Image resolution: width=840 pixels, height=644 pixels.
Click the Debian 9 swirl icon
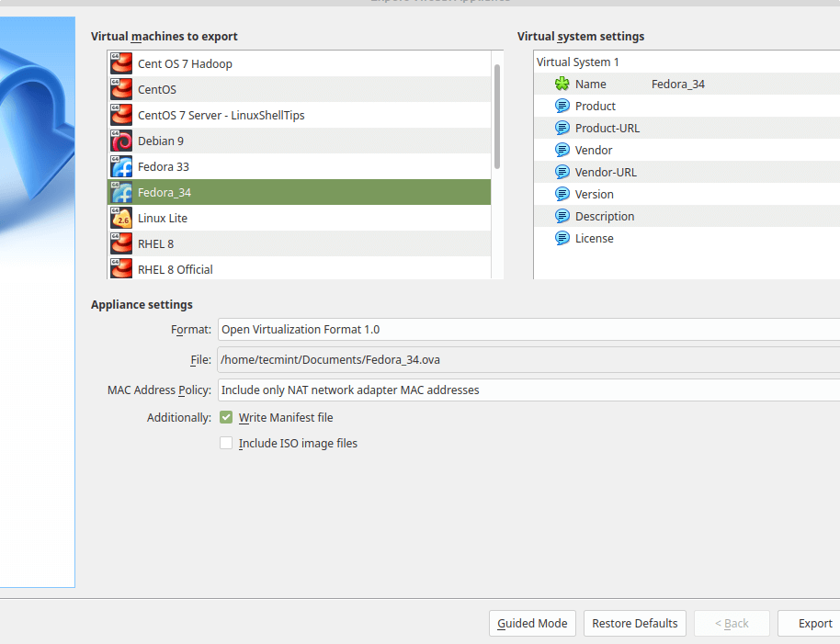point(121,141)
